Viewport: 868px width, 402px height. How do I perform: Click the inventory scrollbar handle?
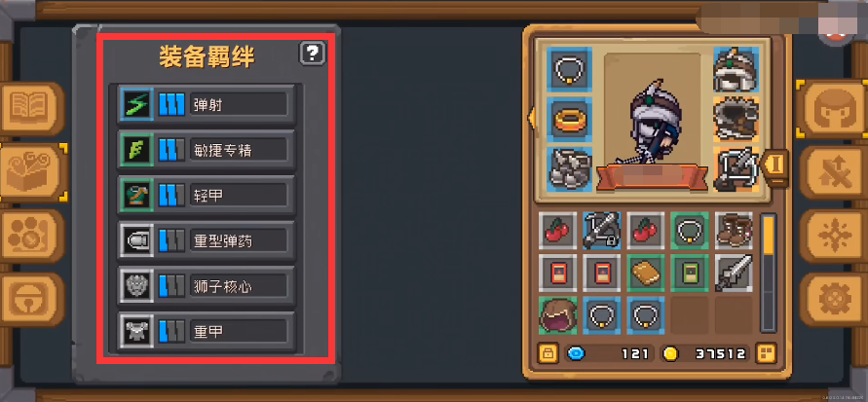[x=769, y=236]
